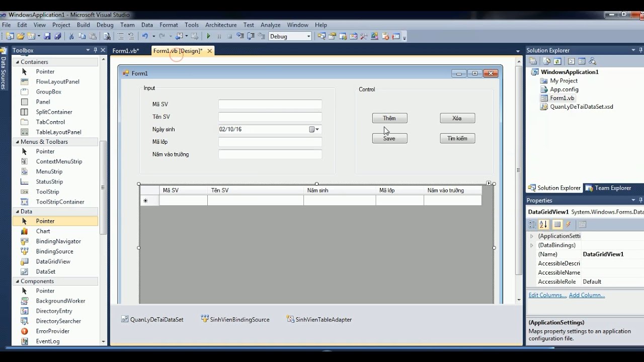
Task: Start debugging with the green play icon
Action: click(x=208, y=36)
